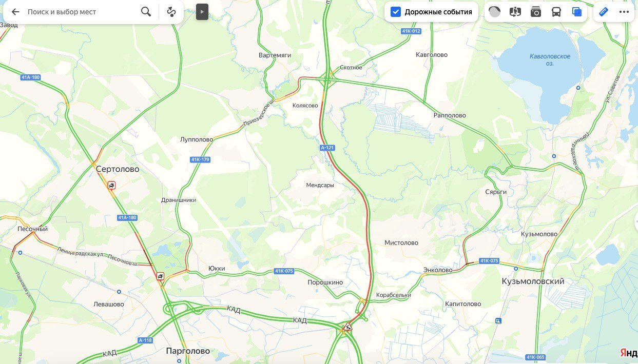Toggle public transport bus layer
638x364 pixels.
tap(556, 12)
